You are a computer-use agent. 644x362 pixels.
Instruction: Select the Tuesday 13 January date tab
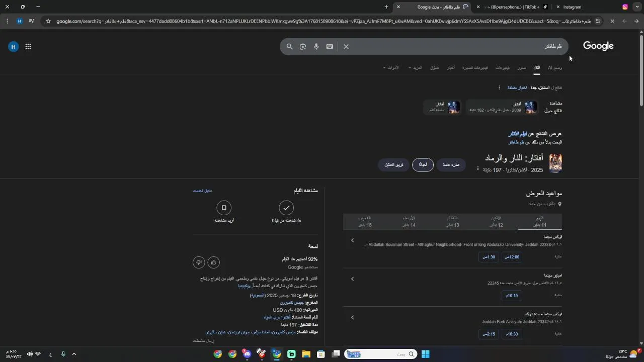(x=453, y=222)
